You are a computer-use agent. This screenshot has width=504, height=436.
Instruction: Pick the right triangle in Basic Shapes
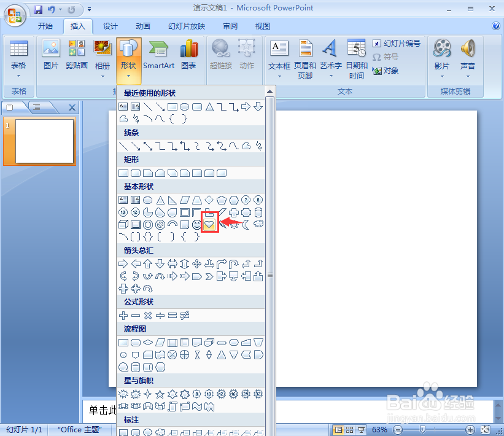tap(173, 200)
